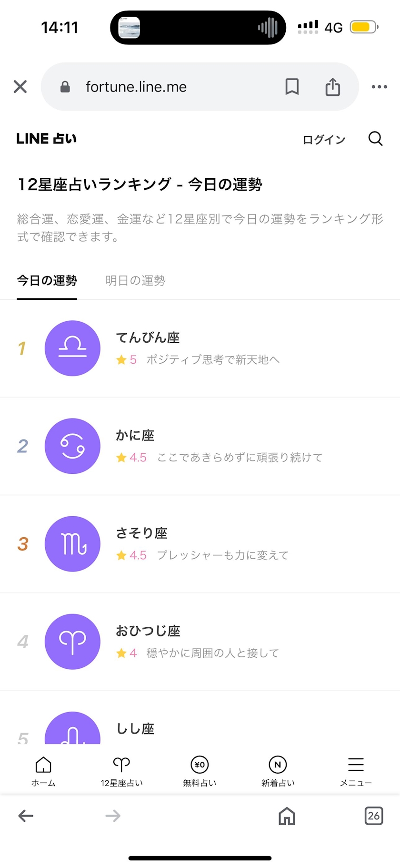This screenshot has width=400, height=868.
Task: Open the tab switcher showing 26
Action: click(374, 816)
